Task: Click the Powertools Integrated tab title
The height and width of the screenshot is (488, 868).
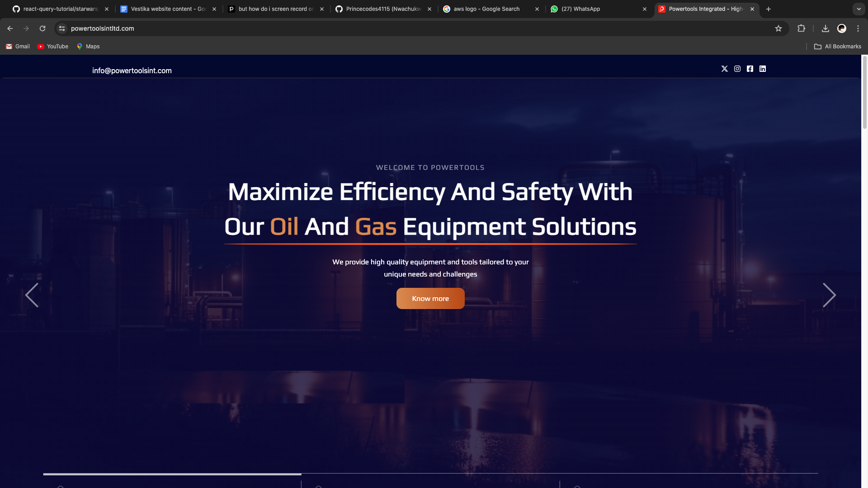Action: 706,9
